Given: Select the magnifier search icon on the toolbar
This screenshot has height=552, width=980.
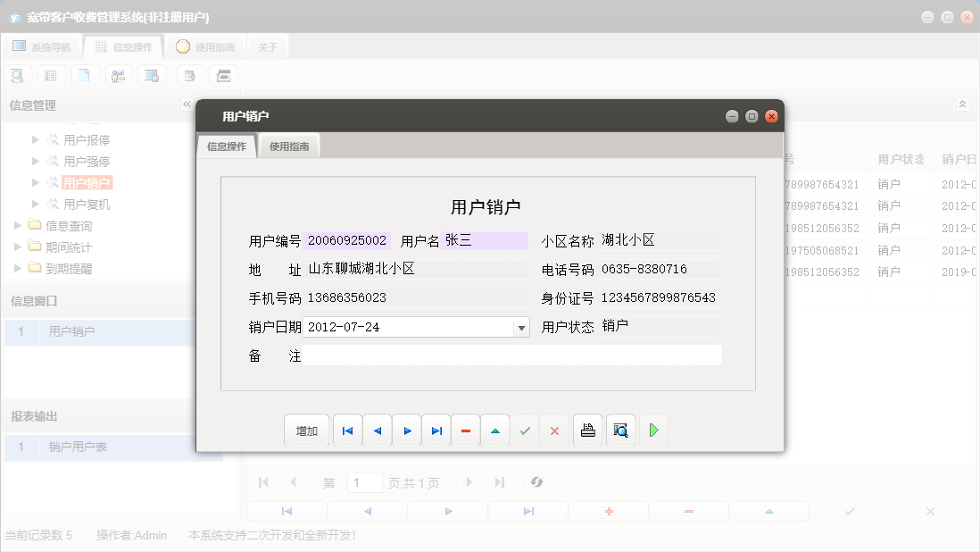Looking at the screenshot, I should pos(17,75).
